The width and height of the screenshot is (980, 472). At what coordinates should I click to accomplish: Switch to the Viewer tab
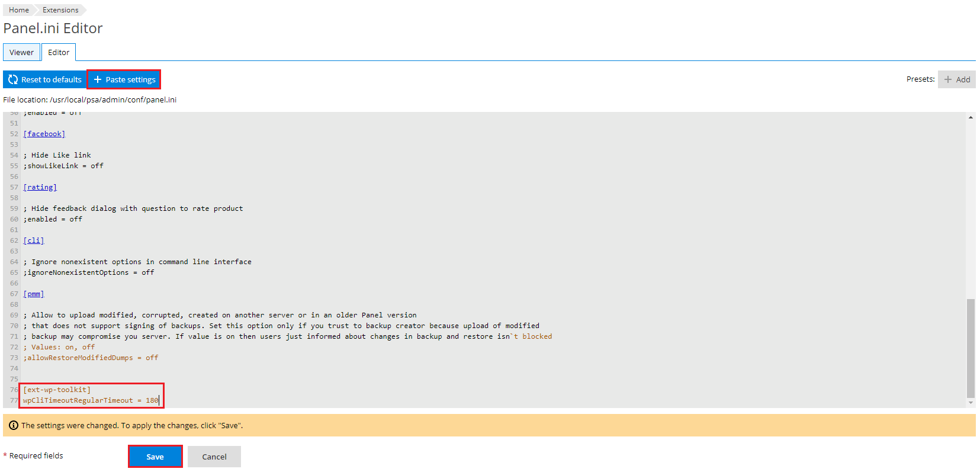[x=21, y=52]
